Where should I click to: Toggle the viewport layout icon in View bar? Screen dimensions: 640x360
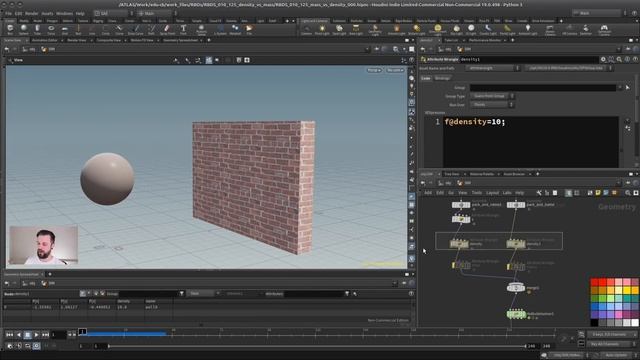click(x=247, y=60)
